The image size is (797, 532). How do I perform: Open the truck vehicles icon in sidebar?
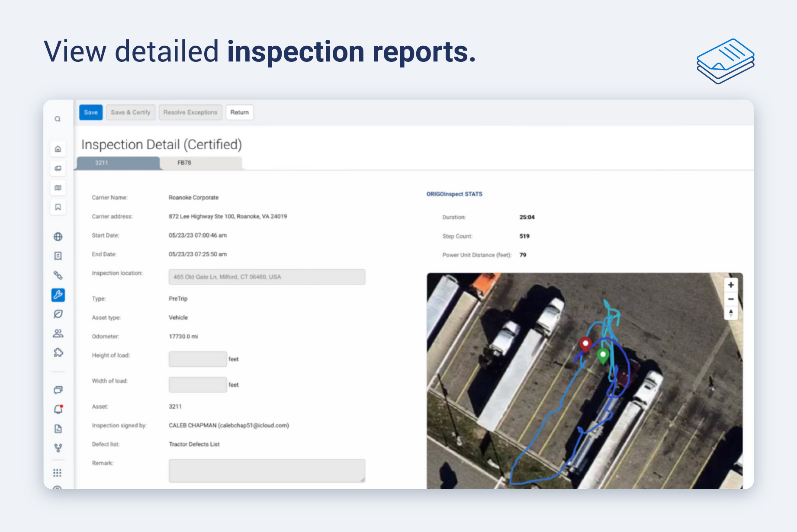click(x=58, y=168)
